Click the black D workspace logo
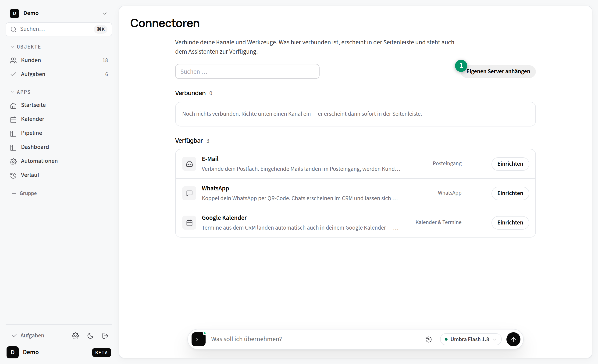The height and width of the screenshot is (364, 598). 14,13
